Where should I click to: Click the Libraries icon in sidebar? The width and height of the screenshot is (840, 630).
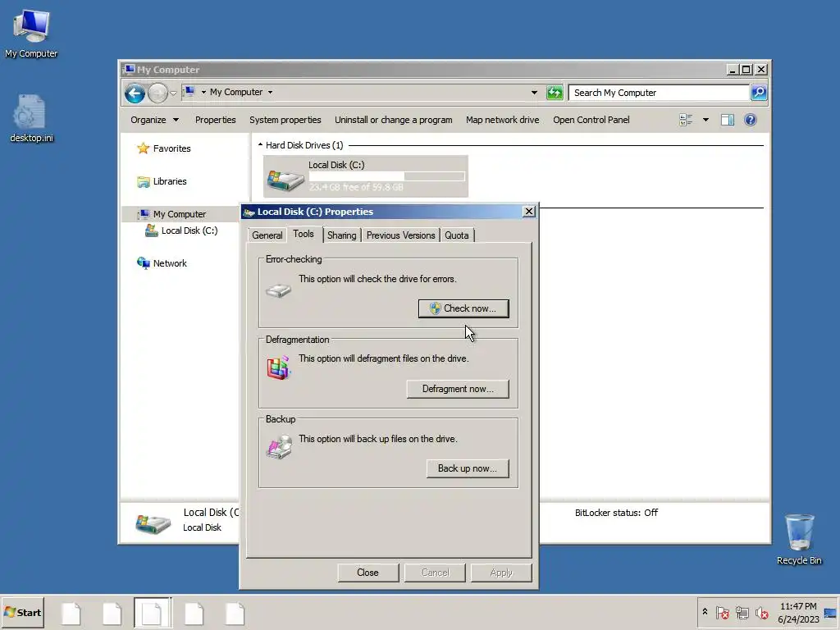point(143,181)
